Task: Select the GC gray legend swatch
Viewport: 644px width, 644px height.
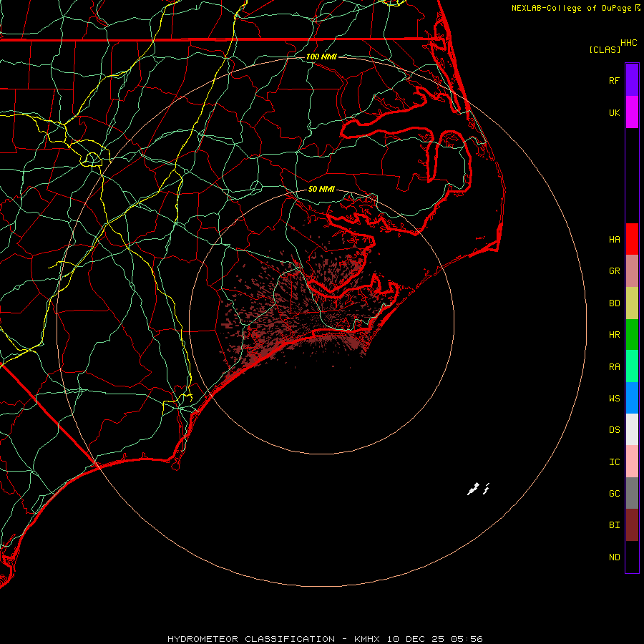Action: point(632,493)
